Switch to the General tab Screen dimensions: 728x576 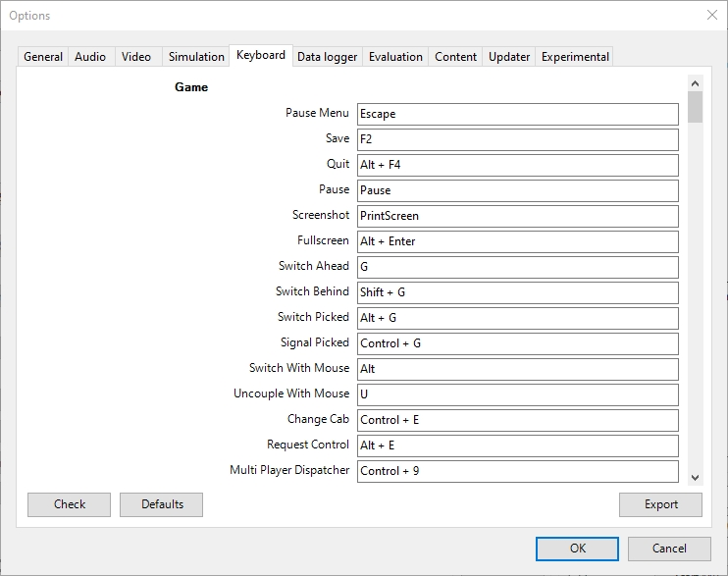43,57
